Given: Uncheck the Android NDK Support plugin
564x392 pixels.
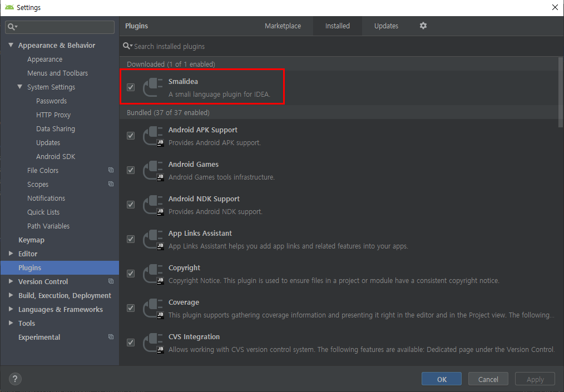Looking at the screenshot, I should pos(131,205).
